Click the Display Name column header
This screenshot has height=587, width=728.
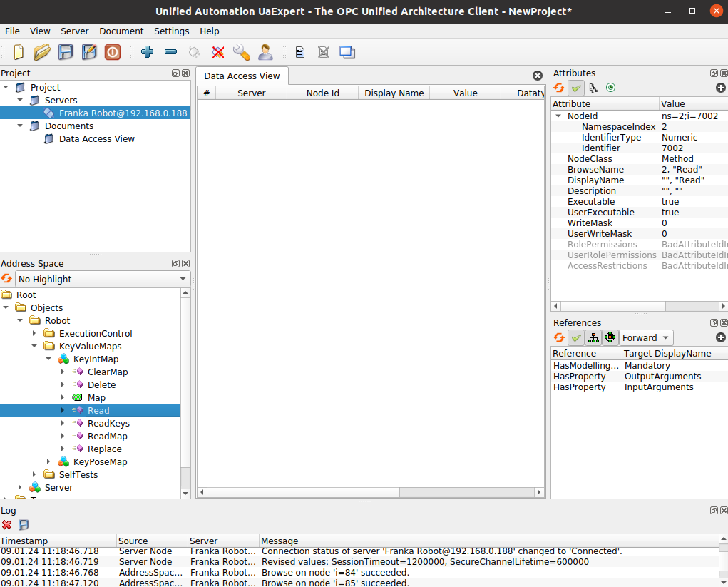point(394,93)
